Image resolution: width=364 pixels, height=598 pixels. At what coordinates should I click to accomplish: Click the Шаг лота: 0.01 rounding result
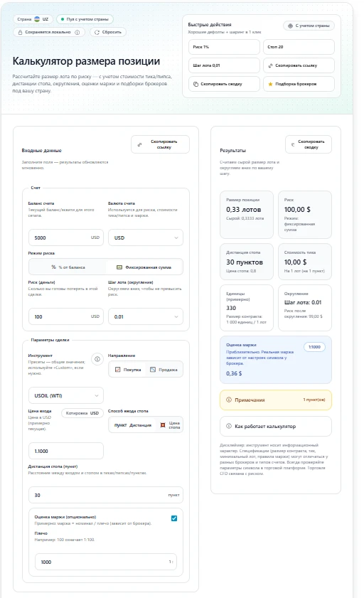[303, 302]
